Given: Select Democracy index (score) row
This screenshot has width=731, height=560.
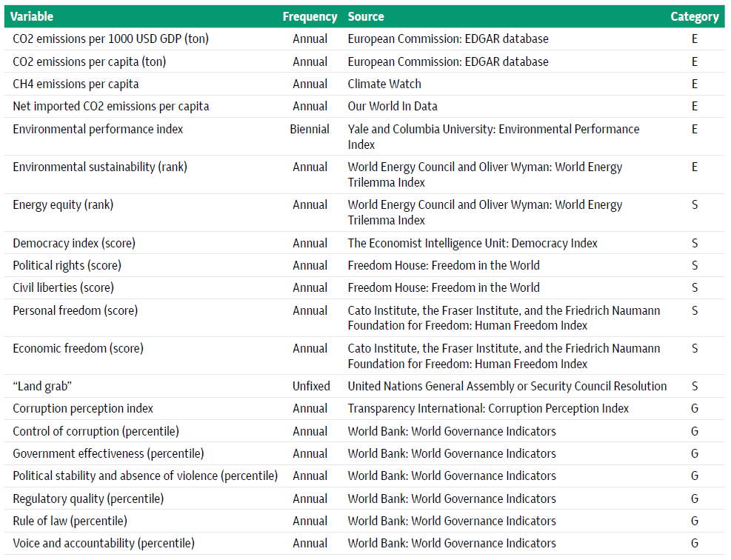Looking at the screenshot, I should pos(364,243).
